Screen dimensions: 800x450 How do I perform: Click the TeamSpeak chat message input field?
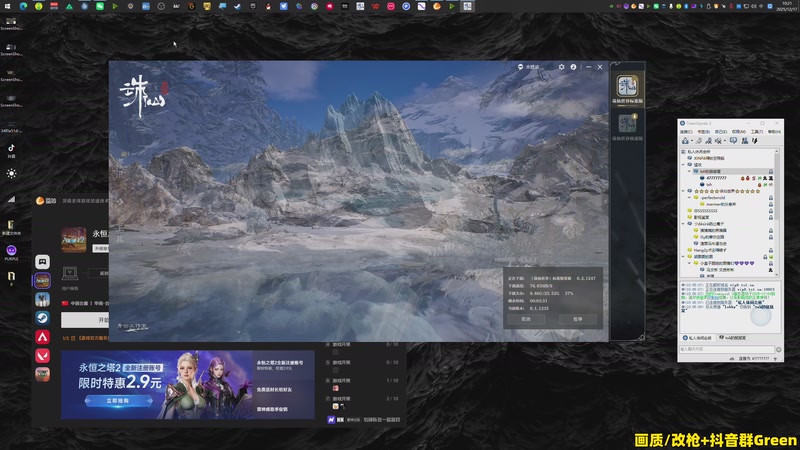tap(727, 349)
